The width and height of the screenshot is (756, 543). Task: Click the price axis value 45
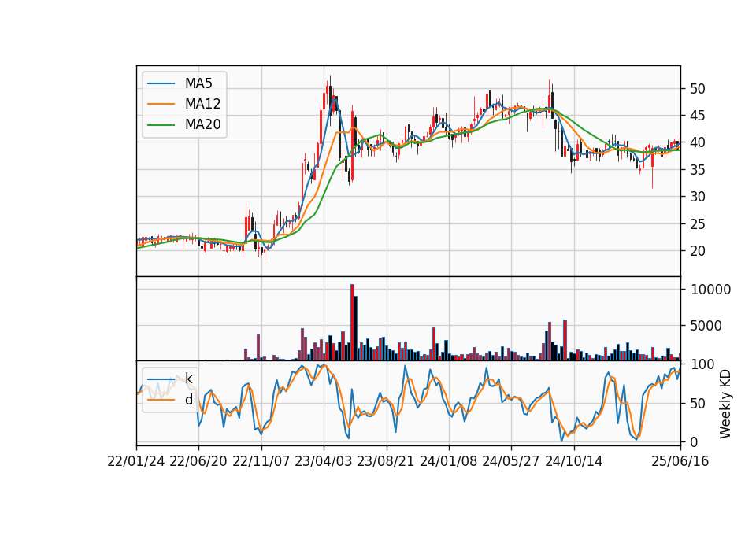pos(698,116)
